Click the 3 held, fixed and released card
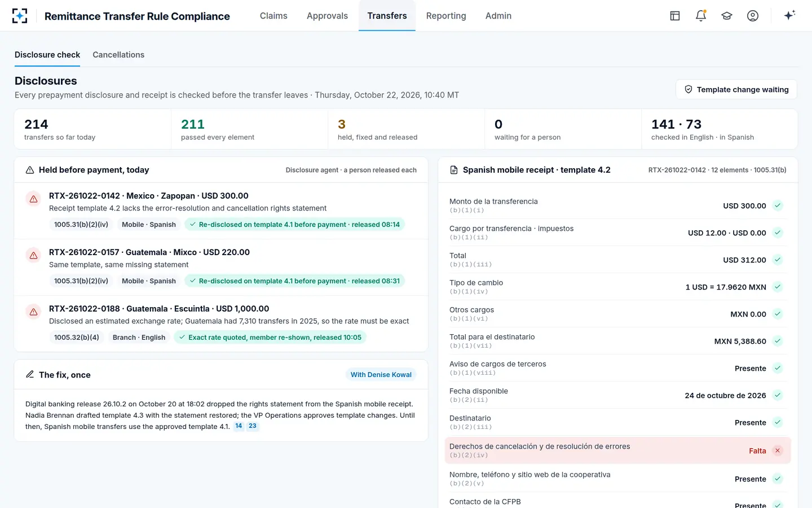This screenshot has height=508, width=812. (406, 129)
